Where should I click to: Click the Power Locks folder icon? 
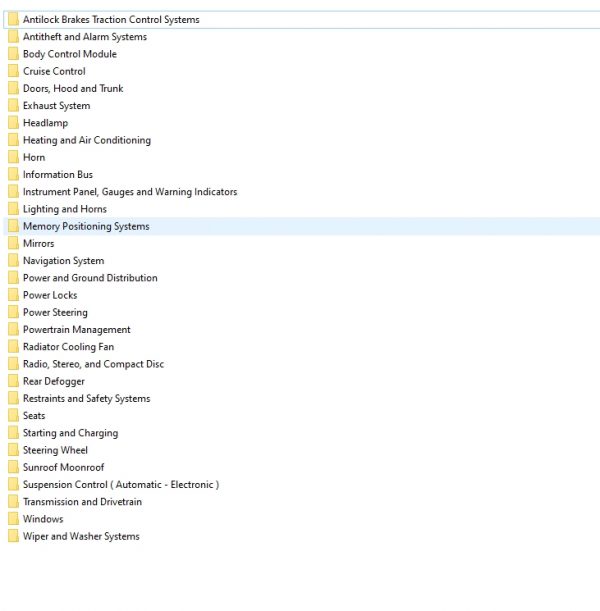point(13,295)
